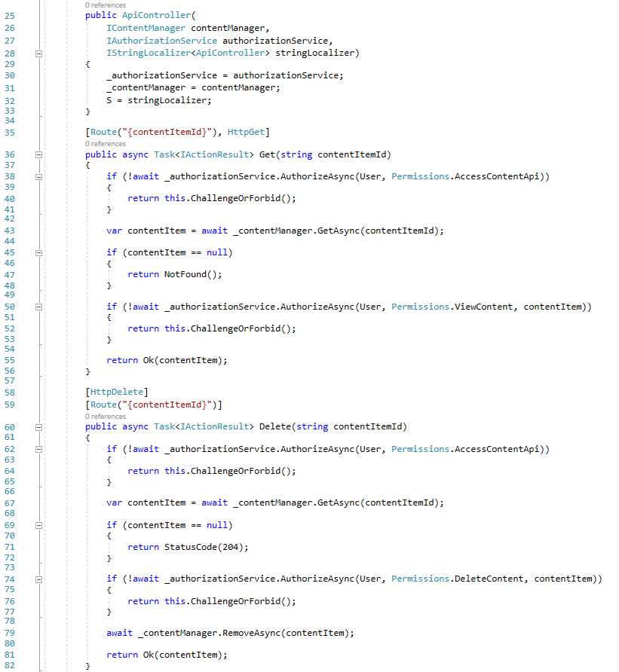The image size is (619, 672).
Task: Click _authorizationService assignment on line 30
Action: pos(225,75)
